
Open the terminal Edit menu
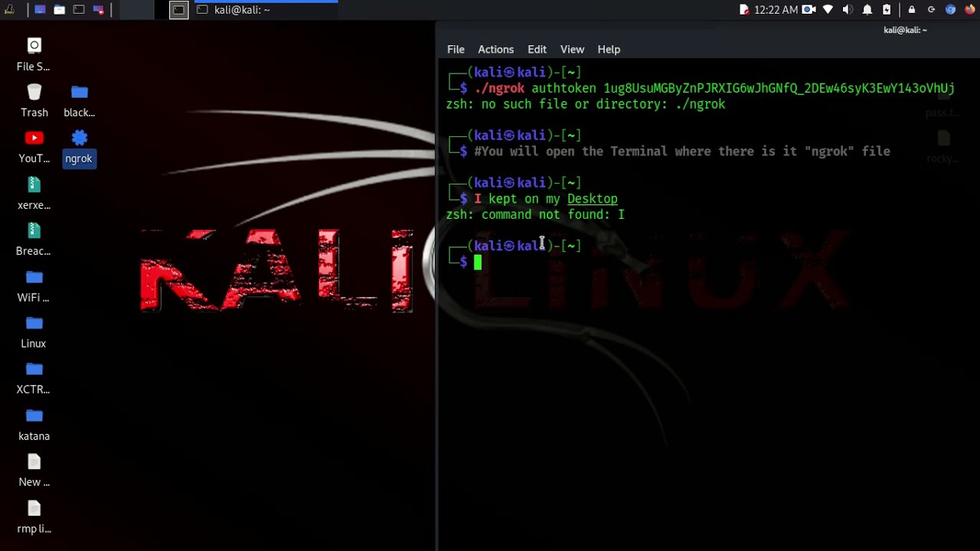(537, 49)
